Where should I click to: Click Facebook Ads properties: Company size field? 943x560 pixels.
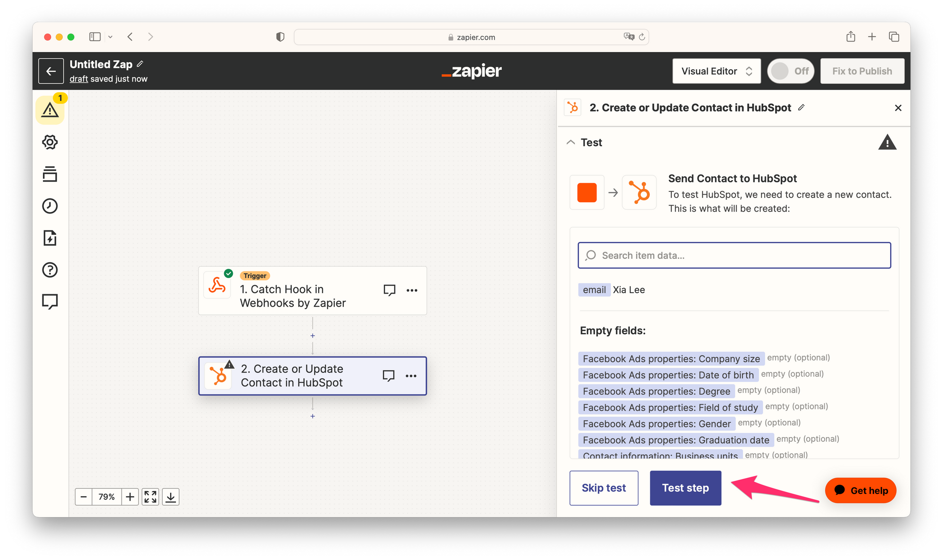pos(671,359)
